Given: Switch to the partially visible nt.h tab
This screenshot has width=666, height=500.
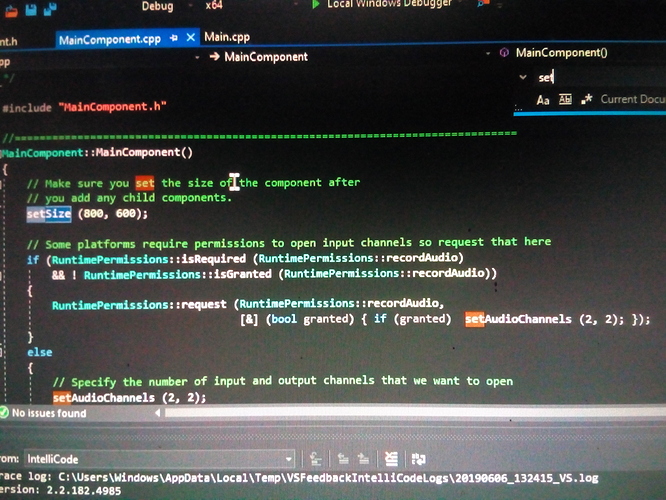Looking at the screenshot, I should click(x=8, y=42).
